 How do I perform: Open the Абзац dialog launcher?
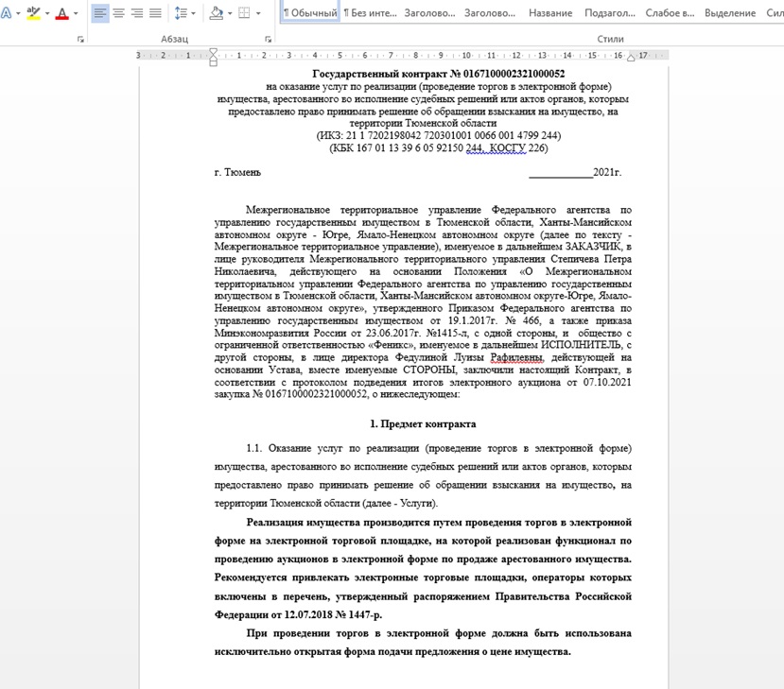[x=269, y=40]
